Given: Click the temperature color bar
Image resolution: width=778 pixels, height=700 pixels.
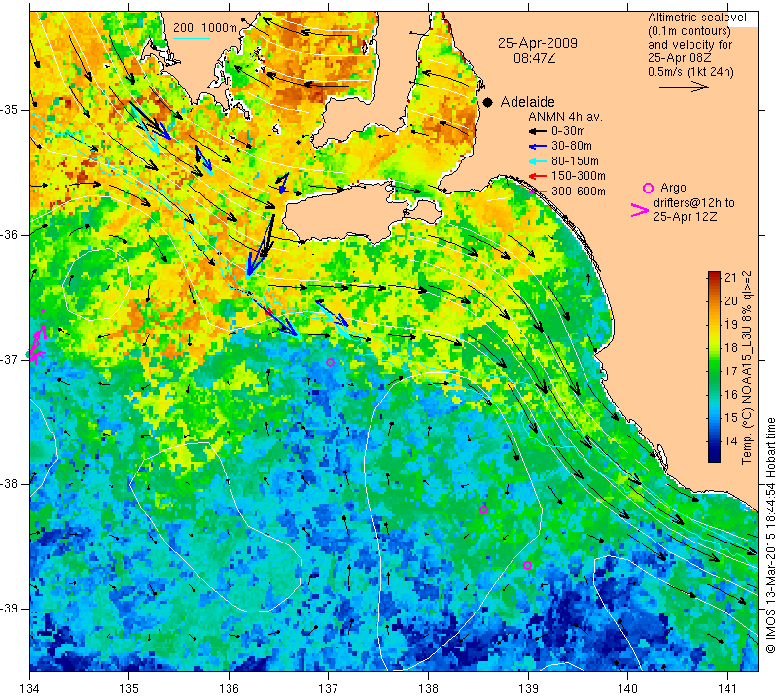Looking at the screenshot, I should (x=714, y=367).
